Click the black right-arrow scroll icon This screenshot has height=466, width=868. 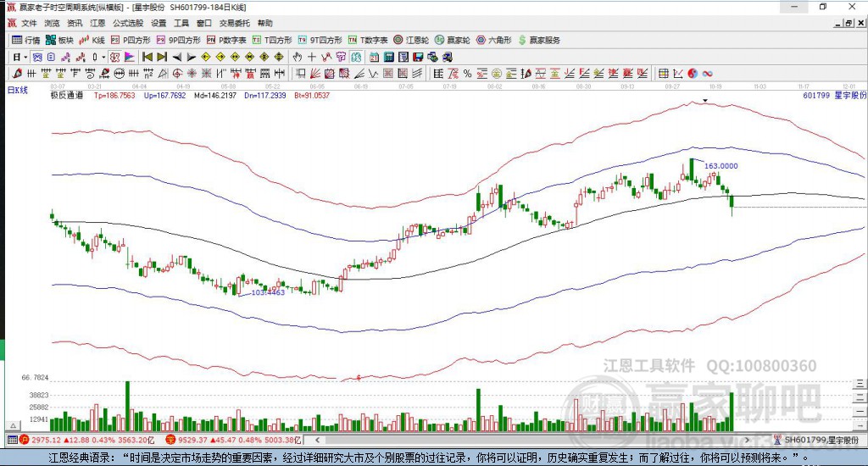pos(191,57)
